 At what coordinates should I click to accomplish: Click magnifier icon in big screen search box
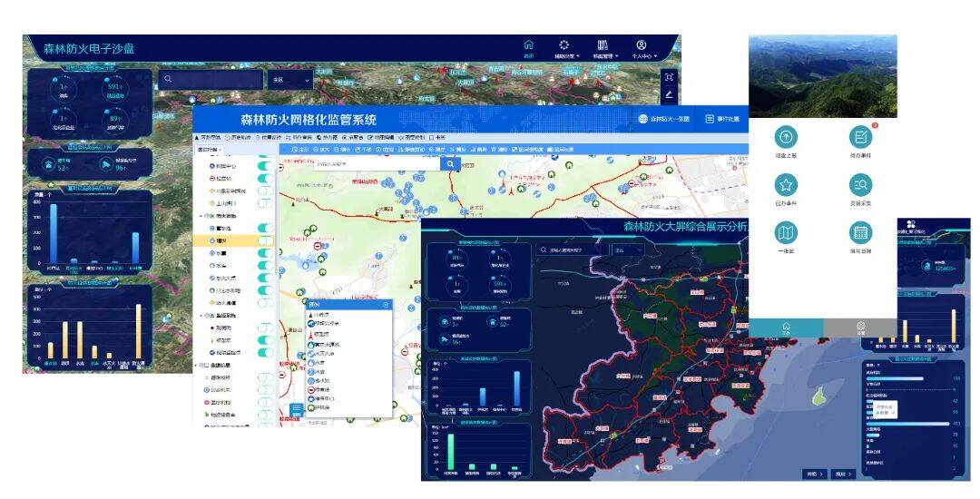pos(543,249)
